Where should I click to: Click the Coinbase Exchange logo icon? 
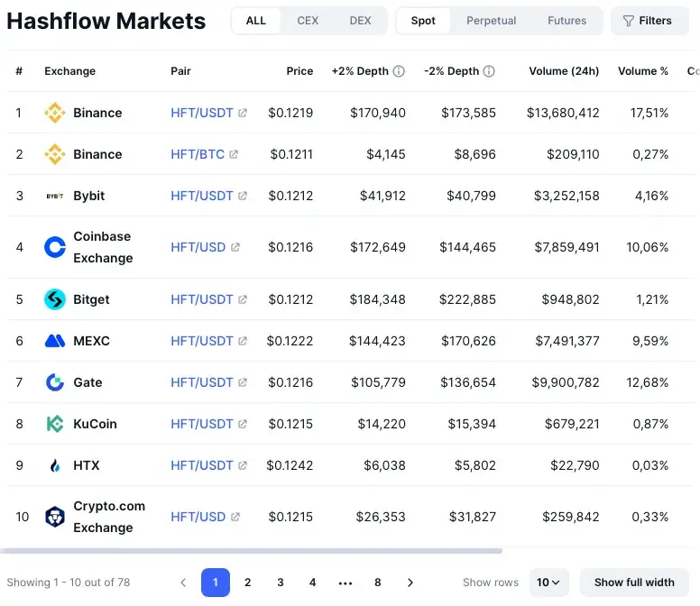(x=55, y=247)
